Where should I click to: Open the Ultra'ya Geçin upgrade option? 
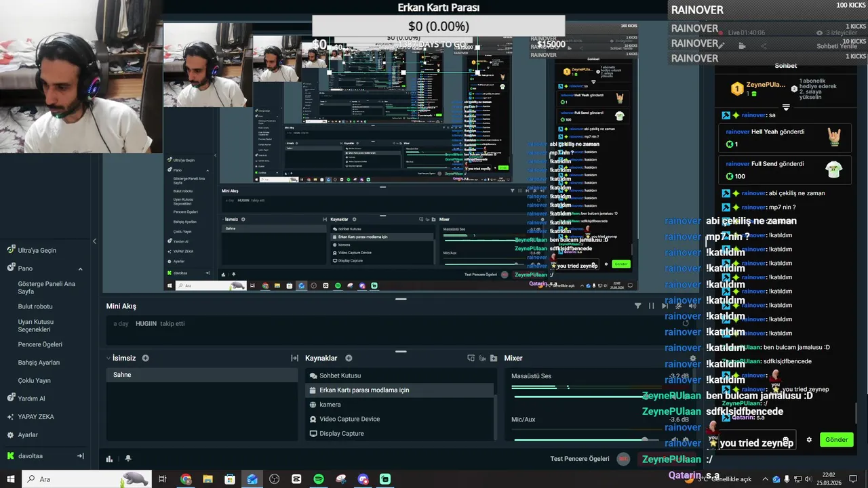(x=37, y=250)
